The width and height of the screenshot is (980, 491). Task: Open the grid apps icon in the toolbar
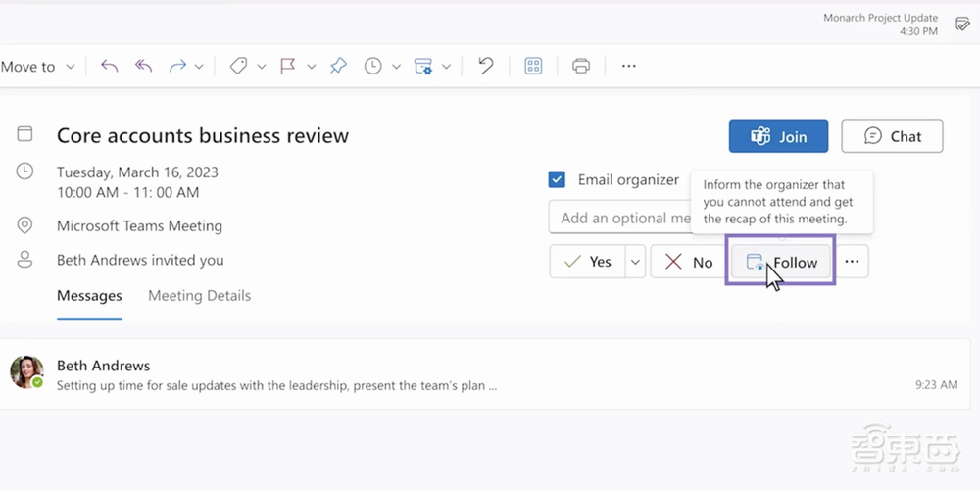533,66
